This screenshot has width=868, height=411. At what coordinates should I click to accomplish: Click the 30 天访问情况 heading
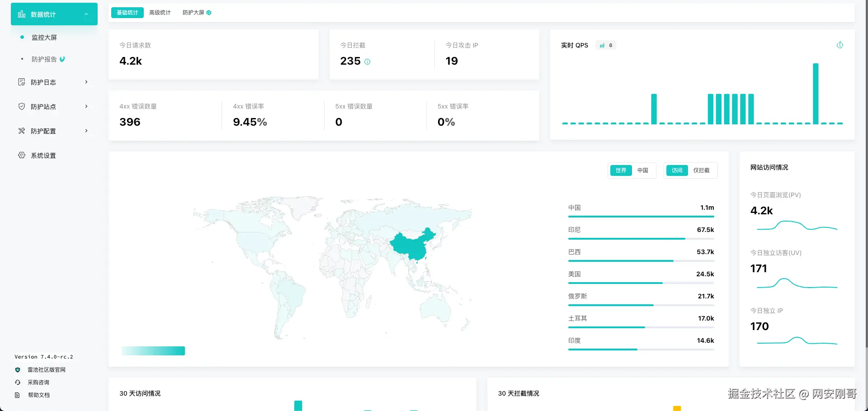(140, 393)
